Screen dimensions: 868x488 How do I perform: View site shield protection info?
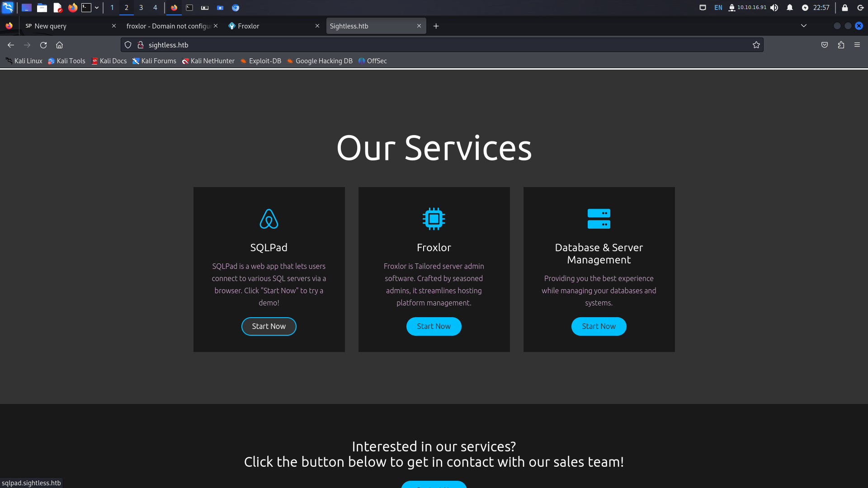[x=128, y=45]
